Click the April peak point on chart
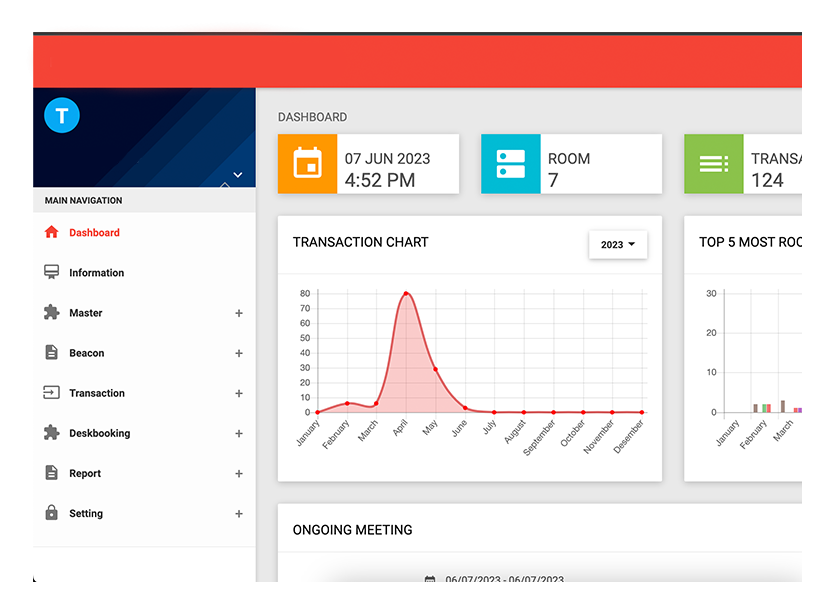The height and width of the screenshot is (614, 833). 405,294
